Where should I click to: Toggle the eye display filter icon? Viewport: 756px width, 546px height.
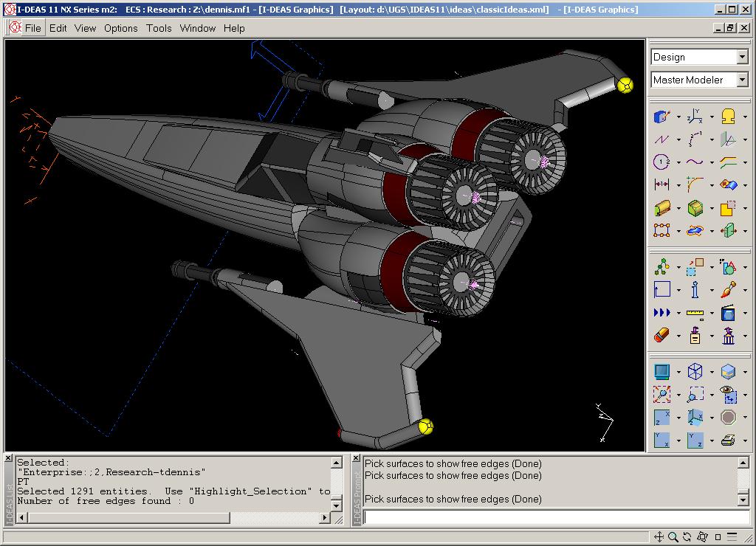click(x=728, y=395)
